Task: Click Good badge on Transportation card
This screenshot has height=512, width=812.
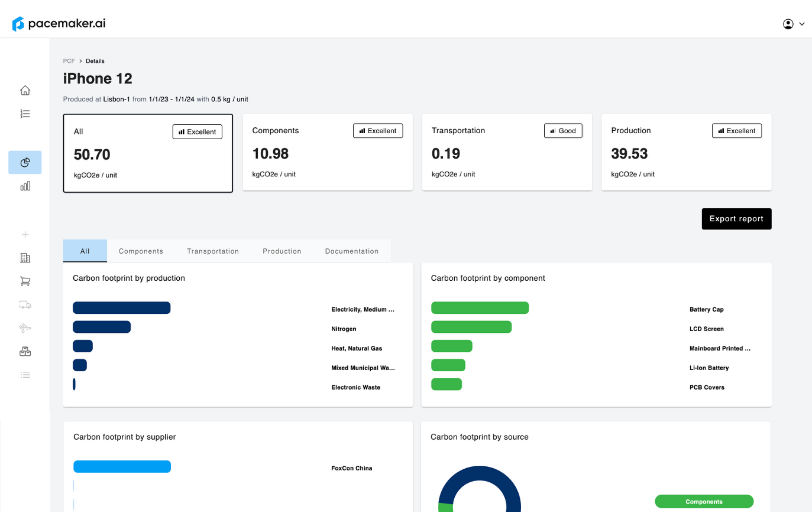Action: [563, 131]
